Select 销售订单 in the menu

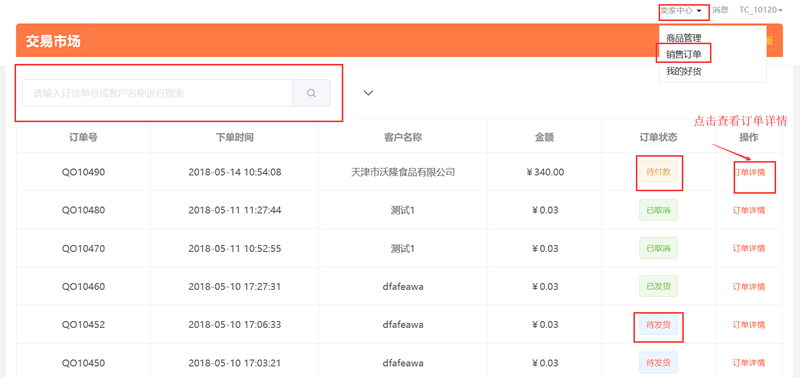tap(684, 54)
